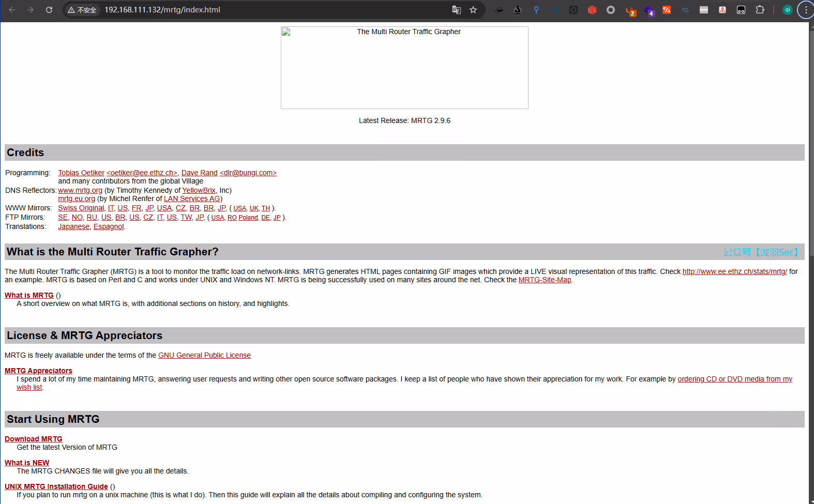This screenshot has height=504, width=814.
Task: Click the broken MRTG logo image
Action: (x=404, y=68)
